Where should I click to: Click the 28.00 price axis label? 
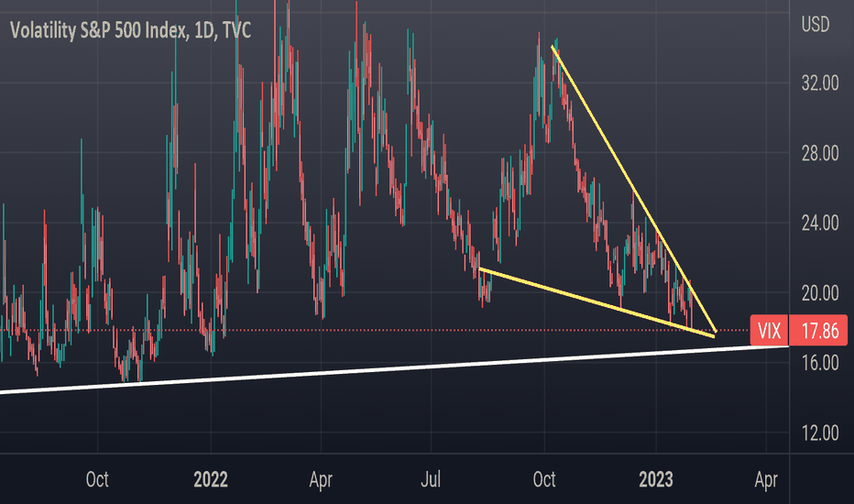pyautogui.click(x=820, y=153)
